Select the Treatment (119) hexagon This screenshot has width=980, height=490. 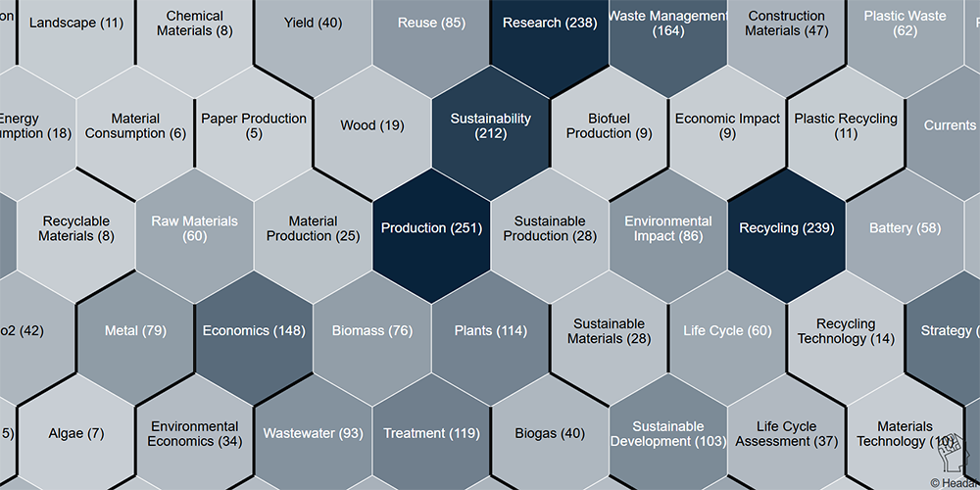pos(431,434)
